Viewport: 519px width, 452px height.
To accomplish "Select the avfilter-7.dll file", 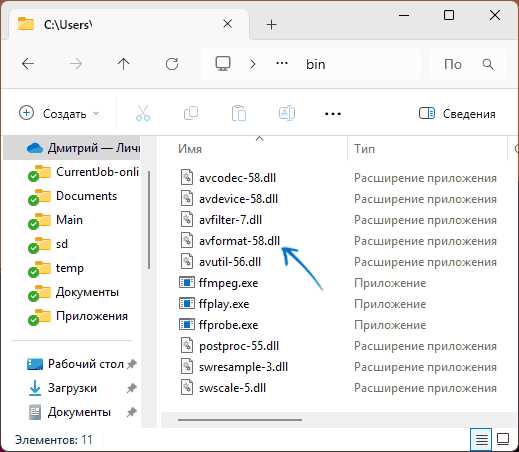I will coord(230,220).
